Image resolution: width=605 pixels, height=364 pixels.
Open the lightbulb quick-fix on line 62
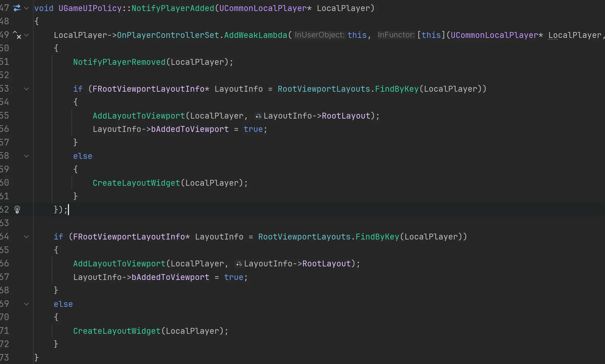(x=17, y=210)
